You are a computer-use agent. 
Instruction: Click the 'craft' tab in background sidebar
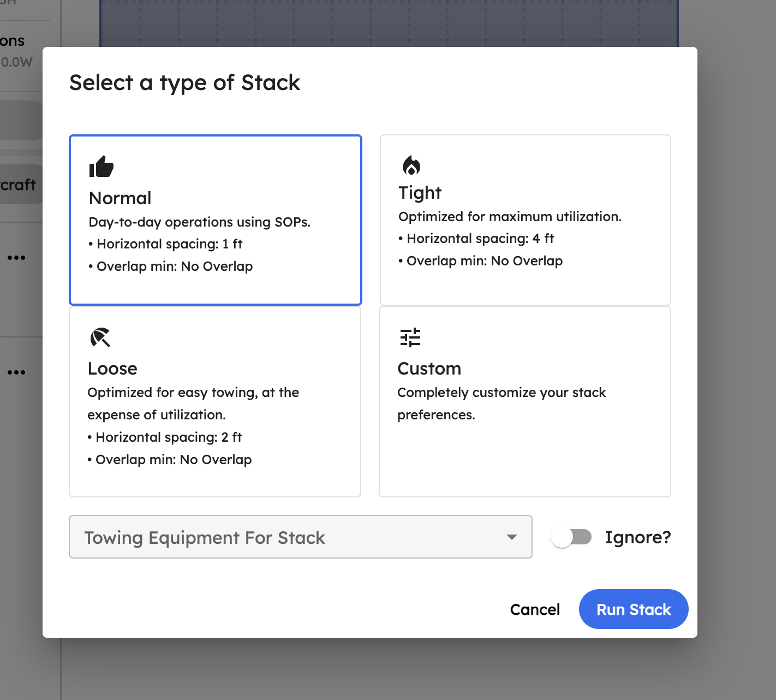click(19, 185)
